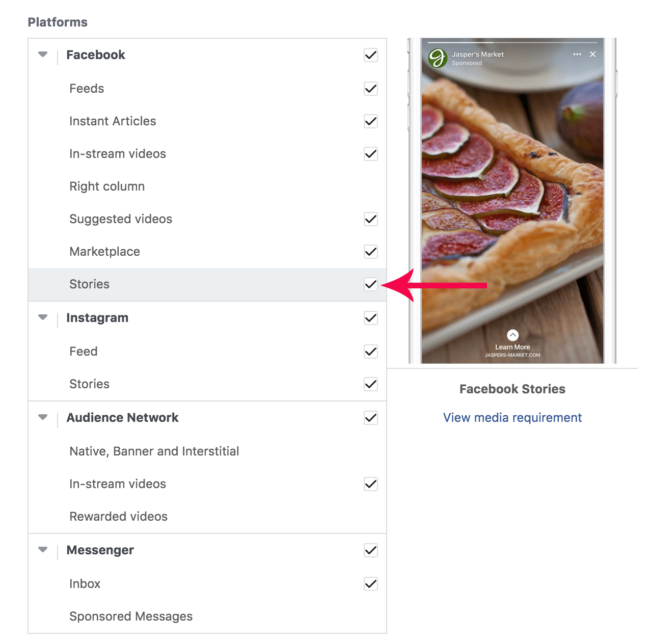This screenshot has height=644, width=649.
Task: Click the story progress bar at top
Action: click(x=512, y=42)
